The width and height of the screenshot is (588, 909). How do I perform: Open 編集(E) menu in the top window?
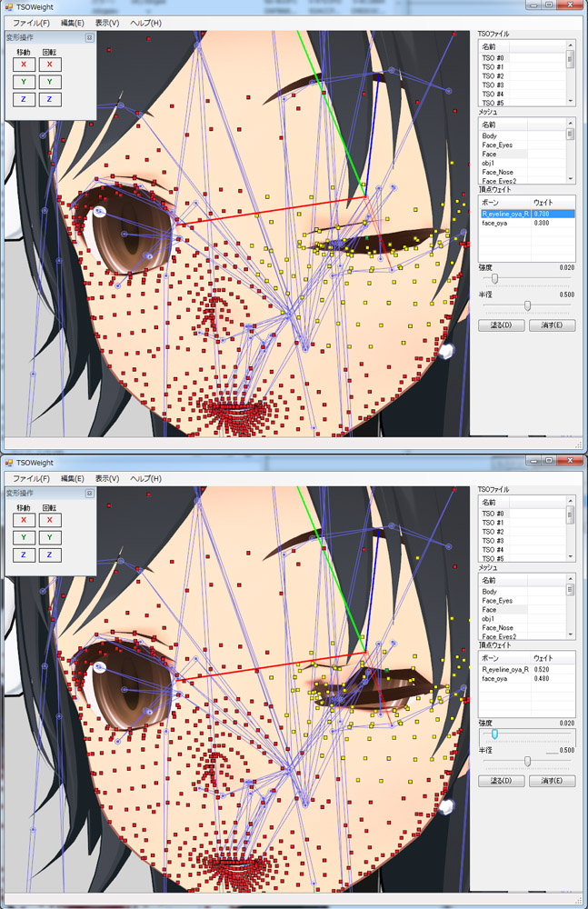[x=73, y=23]
